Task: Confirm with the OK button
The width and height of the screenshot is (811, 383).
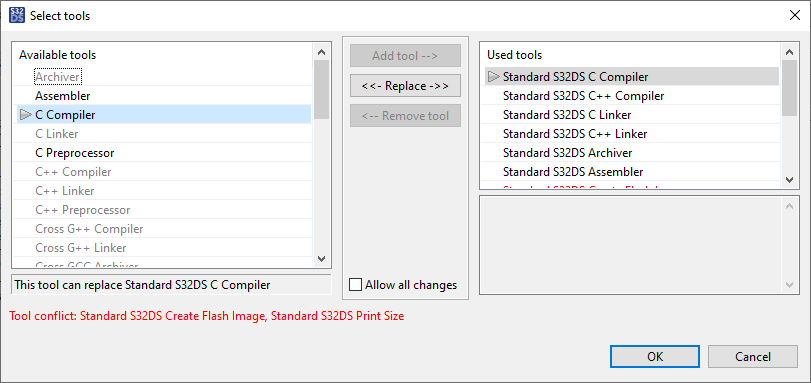Action: [654, 357]
